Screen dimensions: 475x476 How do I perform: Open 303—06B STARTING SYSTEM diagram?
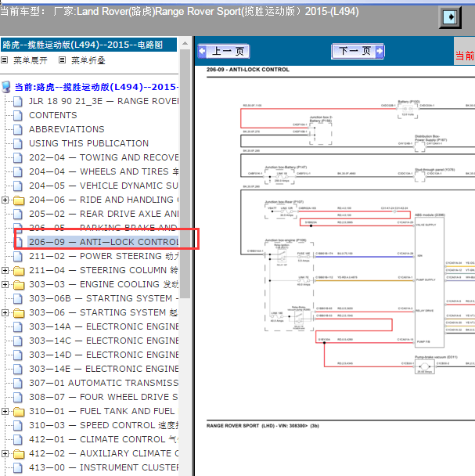[103, 298]
